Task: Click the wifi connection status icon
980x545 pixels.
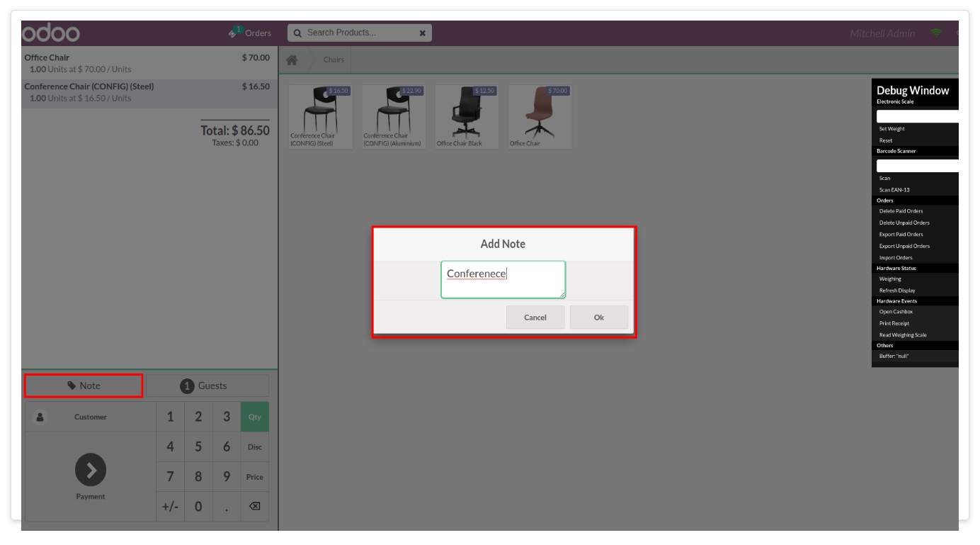Action: [x=937, y=33]
